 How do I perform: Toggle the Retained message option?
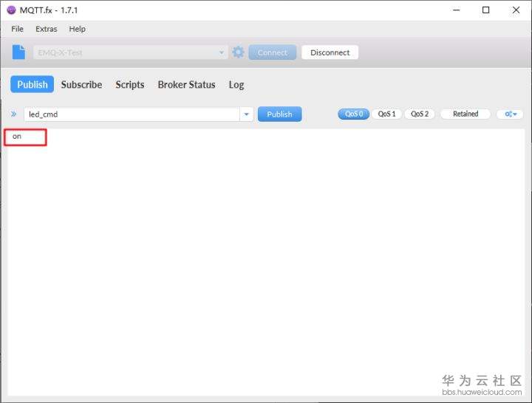465,114
